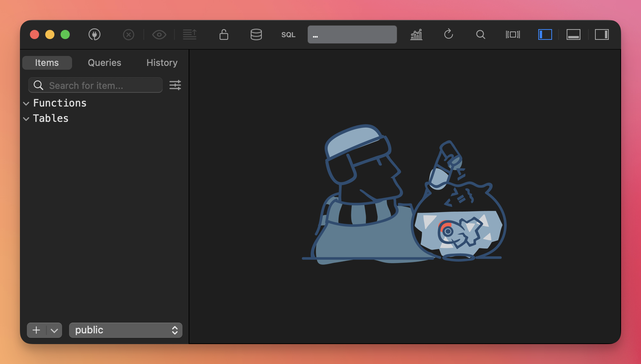This screenshot has height=364, width=641.
Task: Open the database selector icon
Action: pos(256,34)
